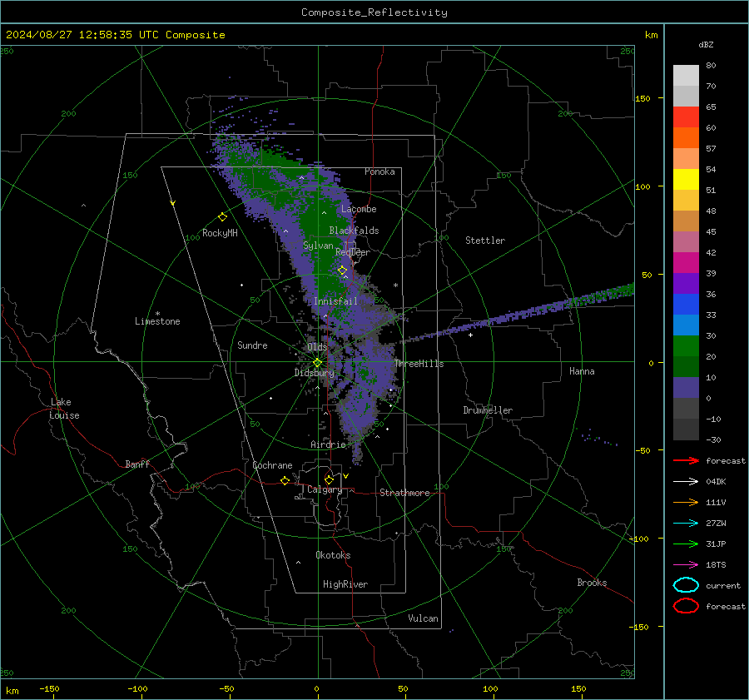Image resolution: width=749 pixels, height=700 pixels.
Task: Select the blue 33 dBZ color swatch
Action: [x=686, y=304]
